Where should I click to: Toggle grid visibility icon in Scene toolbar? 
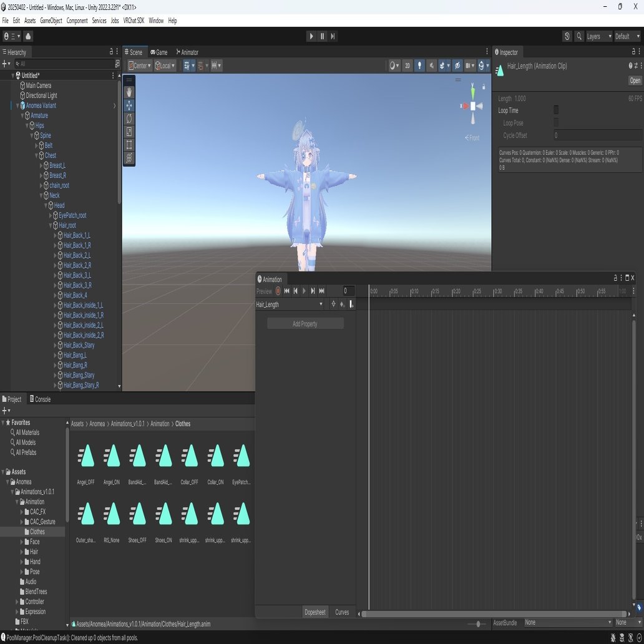tap(187, 66)
